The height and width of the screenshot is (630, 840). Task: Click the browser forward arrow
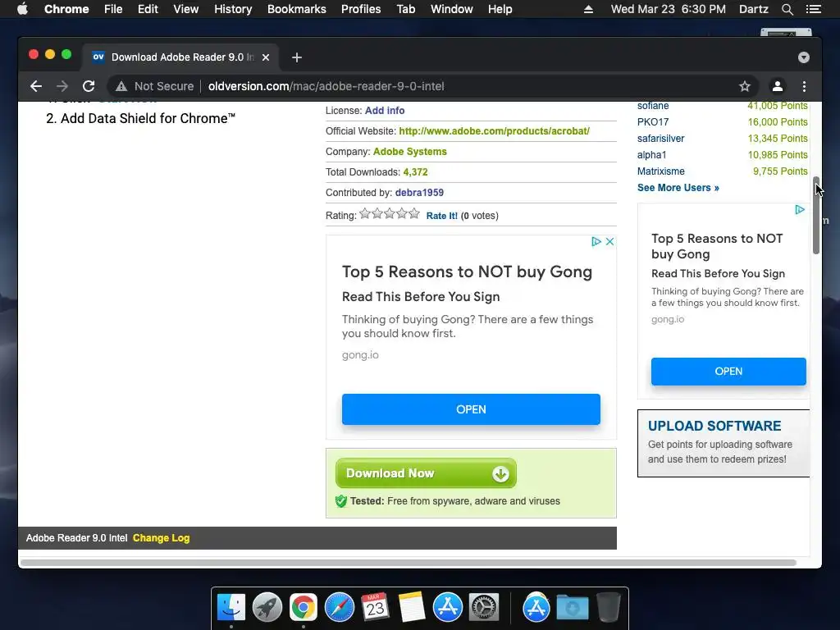(x=62, y=86)
